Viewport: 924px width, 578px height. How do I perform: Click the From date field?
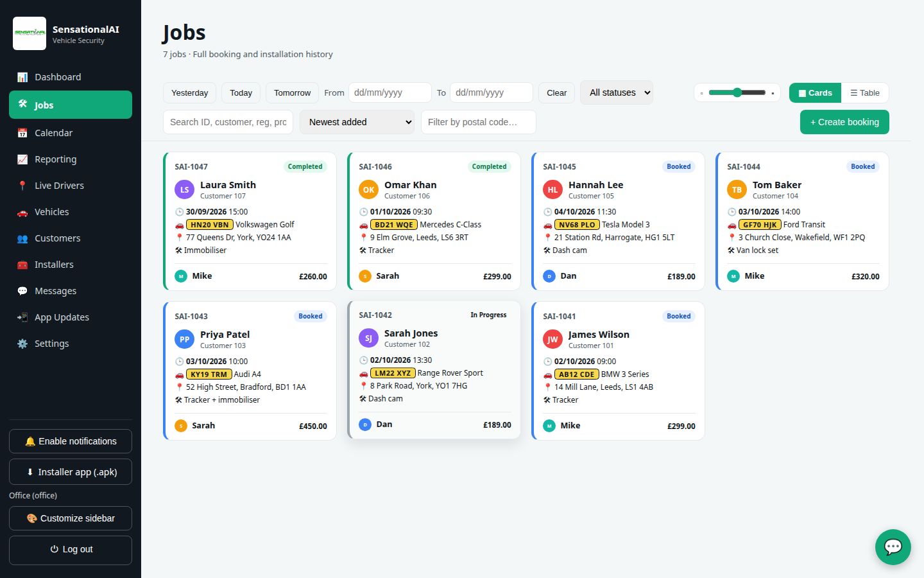(390, 92)
